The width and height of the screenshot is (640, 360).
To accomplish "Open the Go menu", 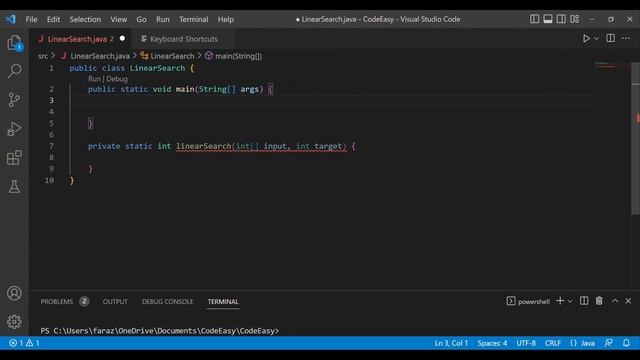I will coord(141,19).
